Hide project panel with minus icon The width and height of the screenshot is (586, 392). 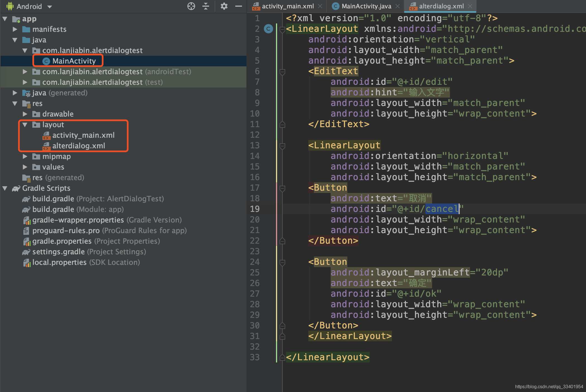239,6
